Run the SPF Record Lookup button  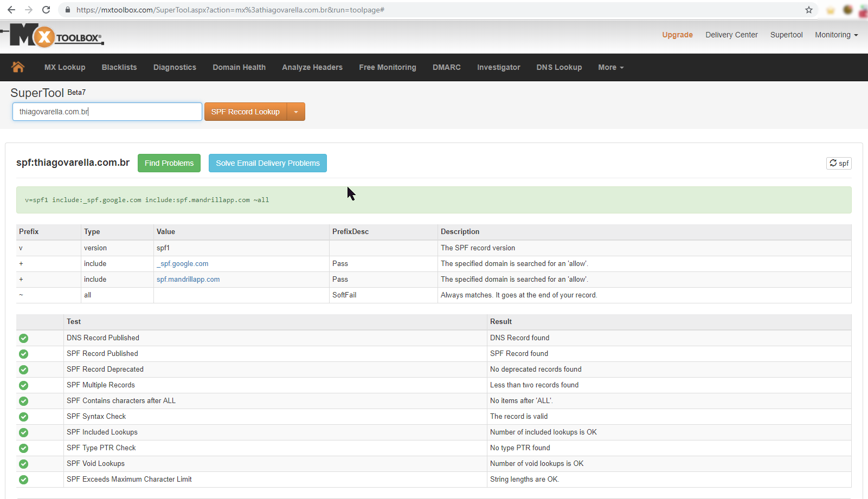(246, 112)
